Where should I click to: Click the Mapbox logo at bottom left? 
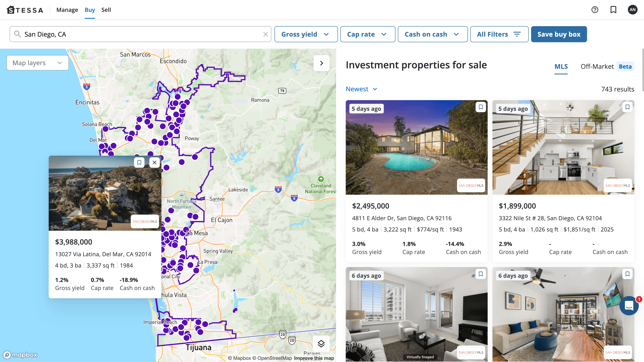(x=20, y=355)
